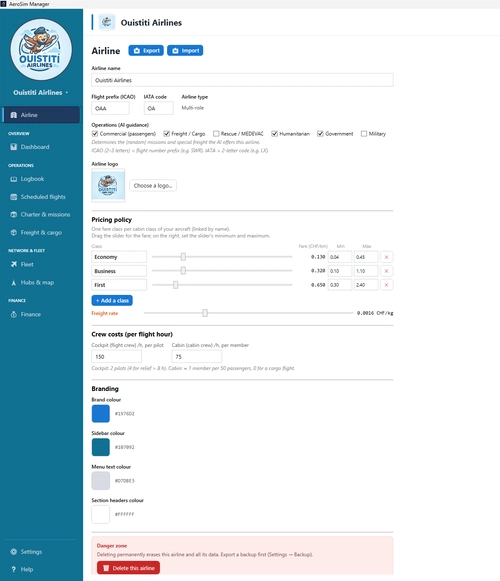Click Business Min fare field
The height and width of the screenshot is (581, 500).
tap(340, 271)
